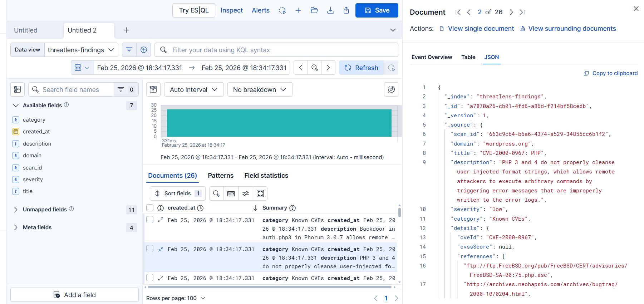Viewport: 644px width, 304px height.
Task: Focus Search field names box
Action: point(71,89)
